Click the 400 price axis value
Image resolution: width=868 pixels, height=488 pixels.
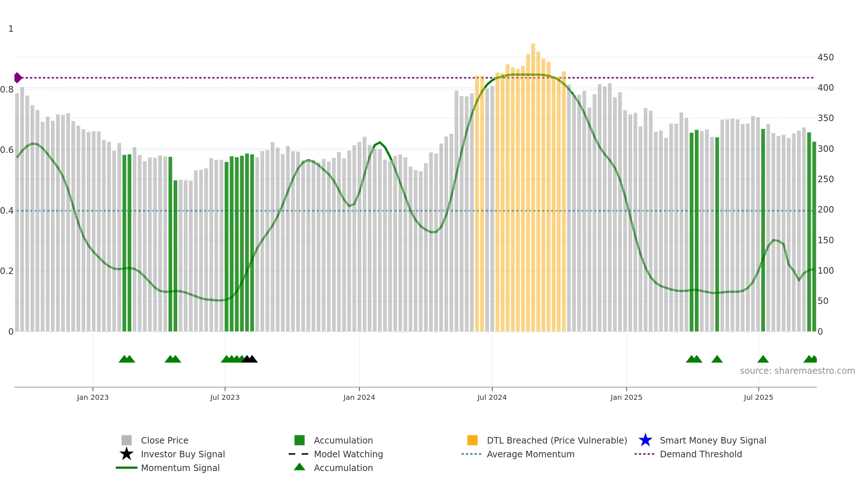(826, 88)
